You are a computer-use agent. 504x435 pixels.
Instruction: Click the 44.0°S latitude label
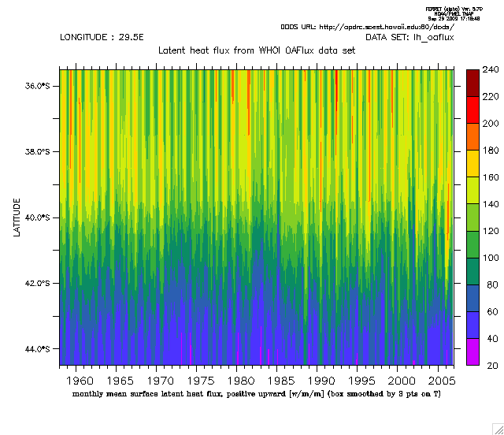[38, 349]
